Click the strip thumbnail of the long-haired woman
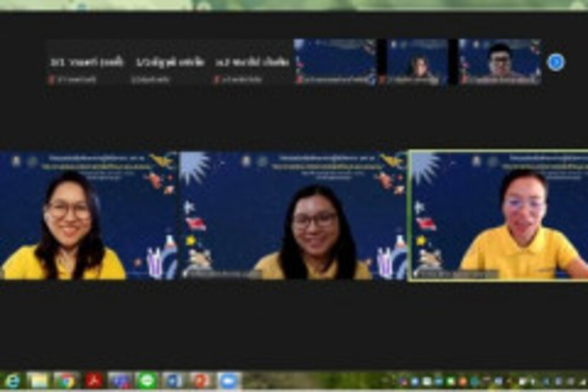This screenshot has width=588, height=392. click(x=417, y=62)
